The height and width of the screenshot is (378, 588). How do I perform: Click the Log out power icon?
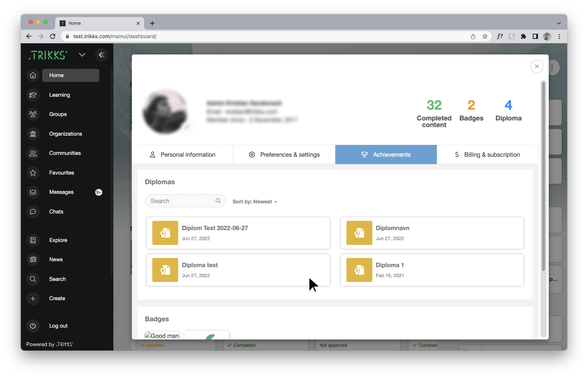33,326
